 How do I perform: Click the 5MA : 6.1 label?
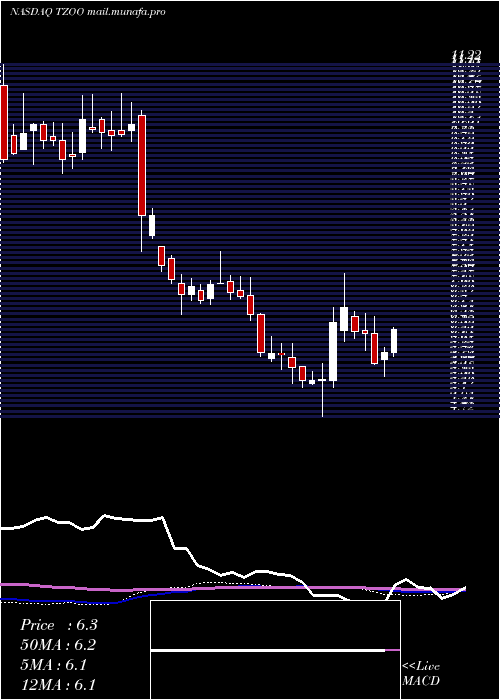(54, 665)
